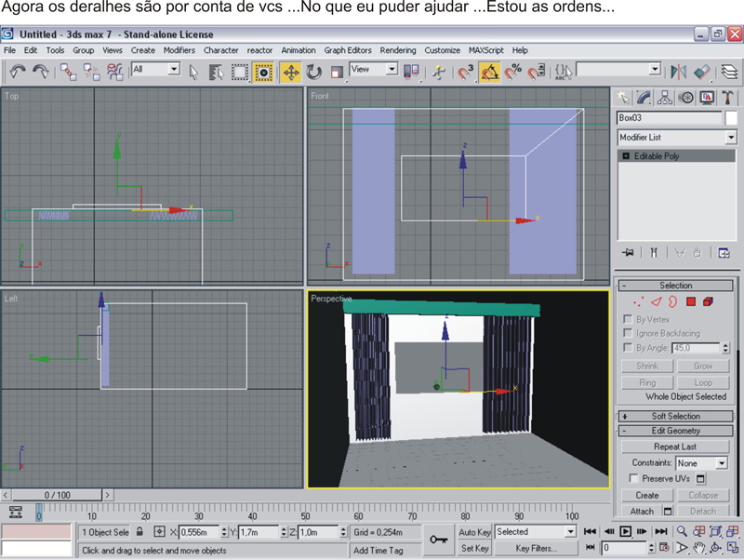Toggle the Window/Crossing selection icon
This screenshot has height=560, width=744.
click(263, 73)
